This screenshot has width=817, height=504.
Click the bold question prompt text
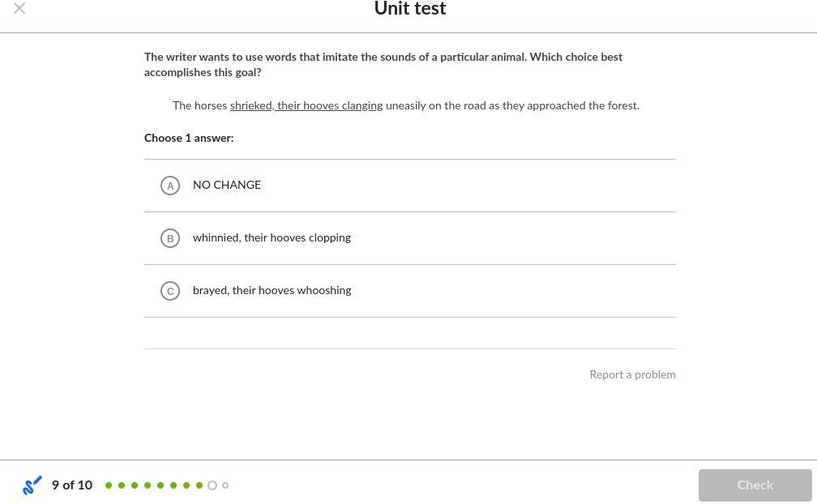coord(383,64)
